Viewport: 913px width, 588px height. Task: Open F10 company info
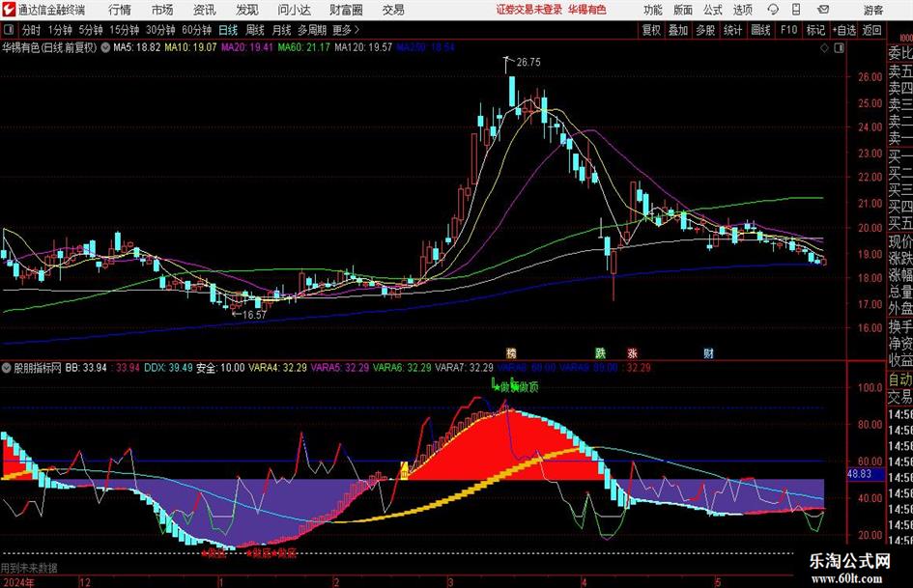tap(788, 30)
